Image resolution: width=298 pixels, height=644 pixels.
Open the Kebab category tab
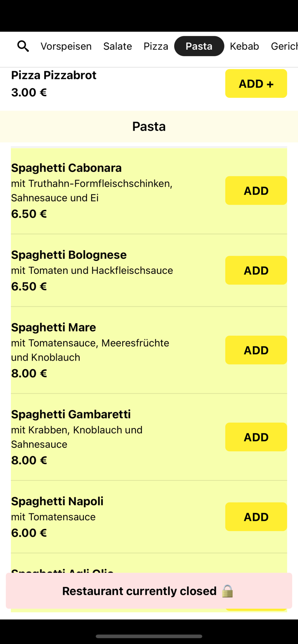click(244, 46)
